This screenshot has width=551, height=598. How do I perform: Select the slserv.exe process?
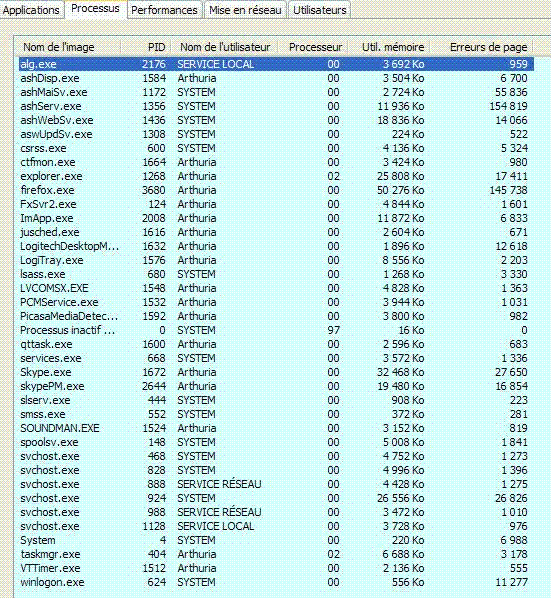click(276, 400)
